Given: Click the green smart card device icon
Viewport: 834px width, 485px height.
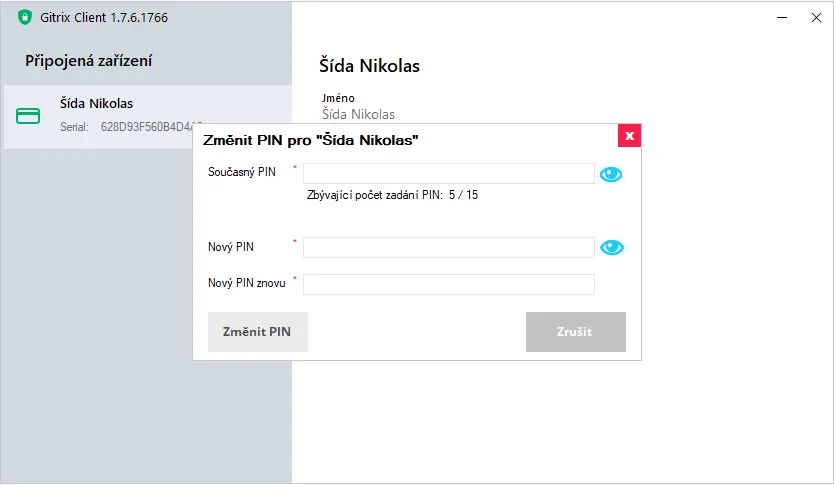Looking at the screenshot, I should click(x=28, y=116).
